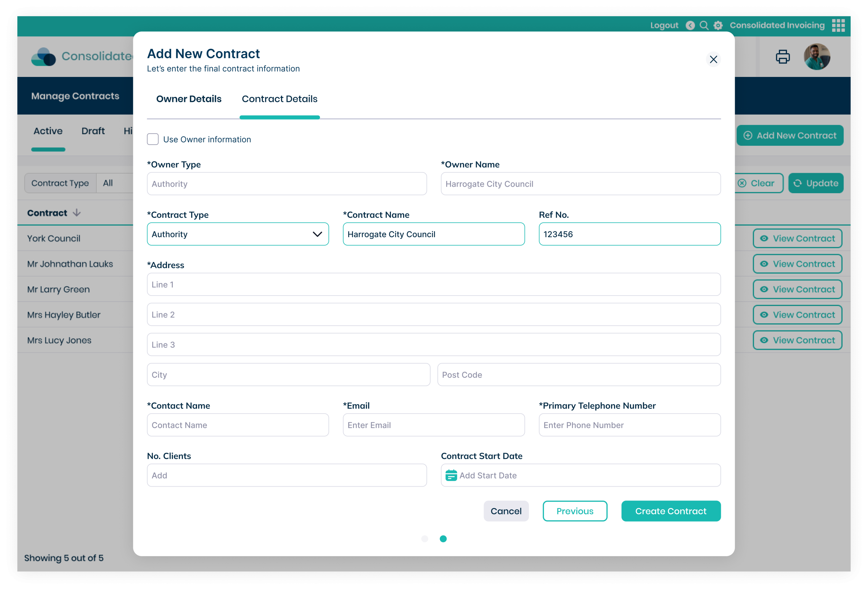
Task: Click the Ref No. input
Action: coord(630,234)
